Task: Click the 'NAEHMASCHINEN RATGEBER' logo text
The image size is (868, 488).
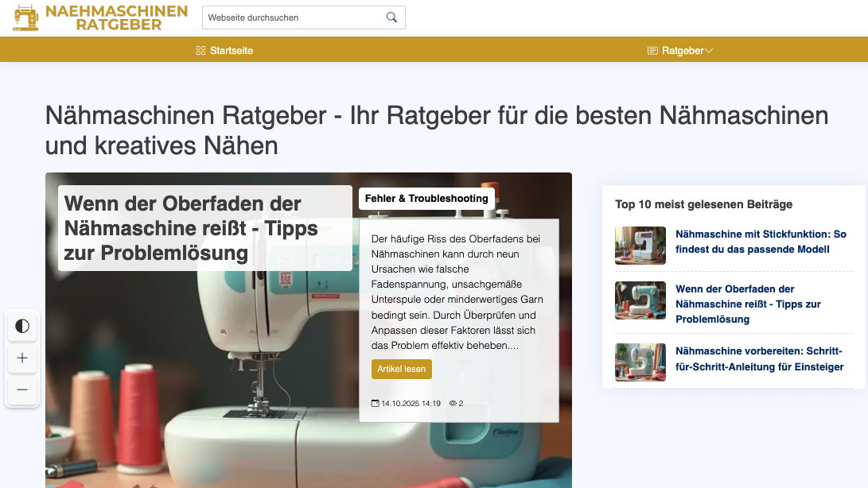Action: click(116, 17)
